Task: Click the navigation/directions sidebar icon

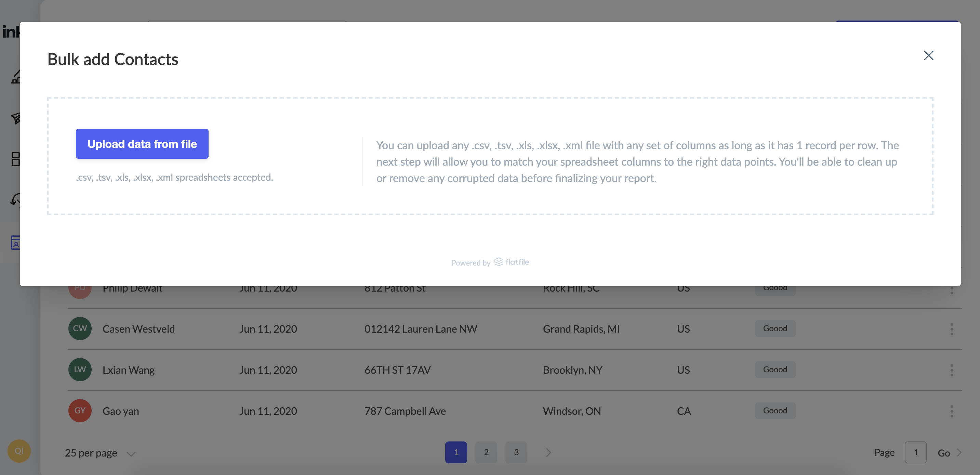Action: (17, 118)
